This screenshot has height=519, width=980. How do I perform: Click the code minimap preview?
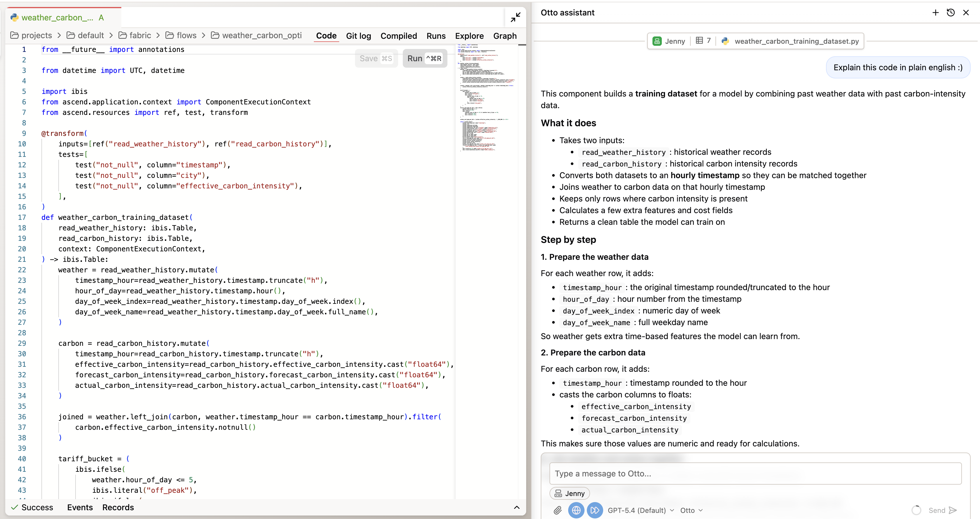pyautogui.click(x=486, y=98)
